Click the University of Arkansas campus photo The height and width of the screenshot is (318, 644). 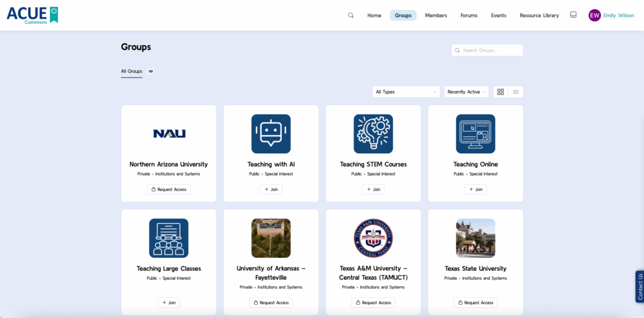[x=271, y=238]
